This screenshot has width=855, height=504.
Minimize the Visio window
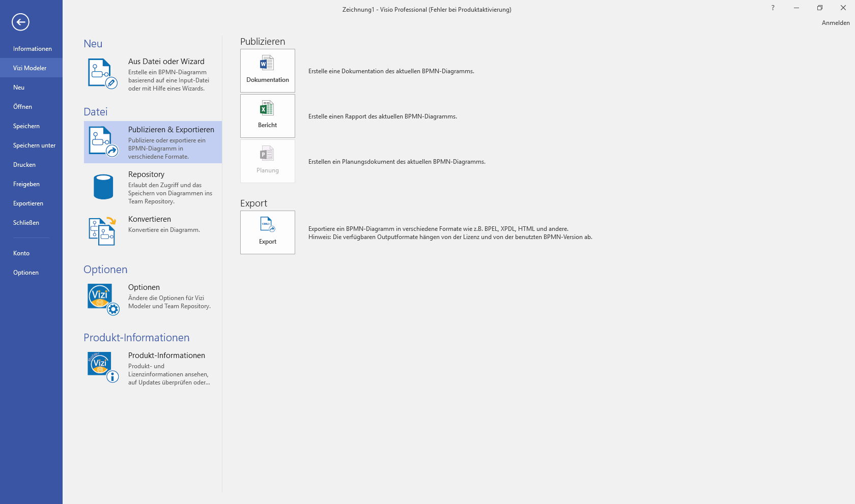[796, 8]
